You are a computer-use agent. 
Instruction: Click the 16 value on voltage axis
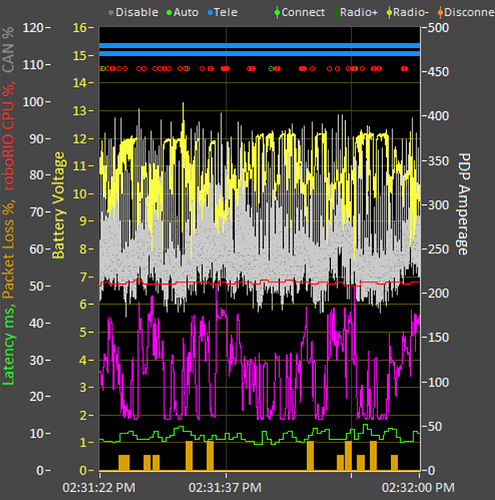pyautogui.click(x=80, y=28)
